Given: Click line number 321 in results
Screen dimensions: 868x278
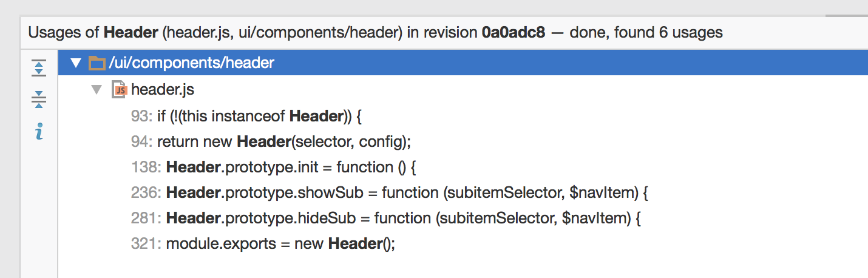Looking at the screenshot, I should click(144, 244).
